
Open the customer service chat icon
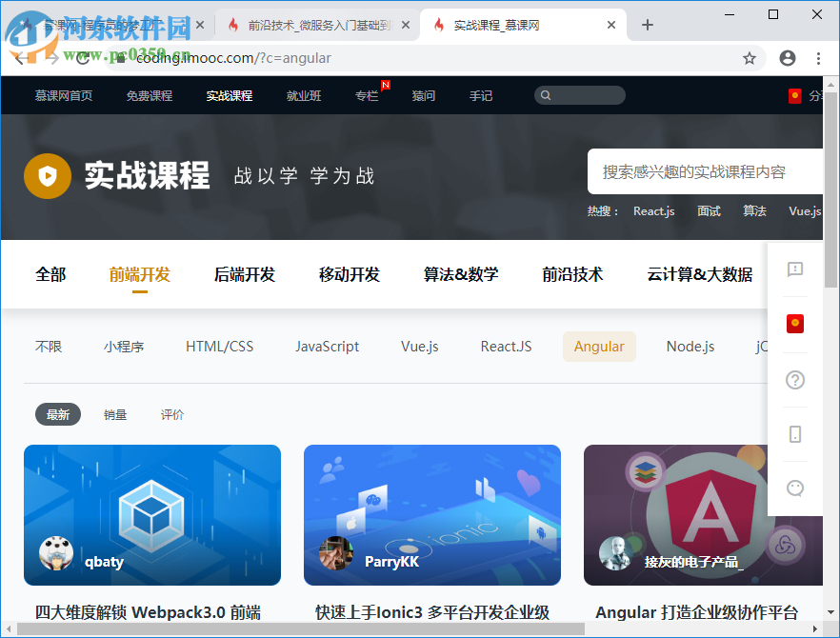pyautogui.click(x=794, y=488)
